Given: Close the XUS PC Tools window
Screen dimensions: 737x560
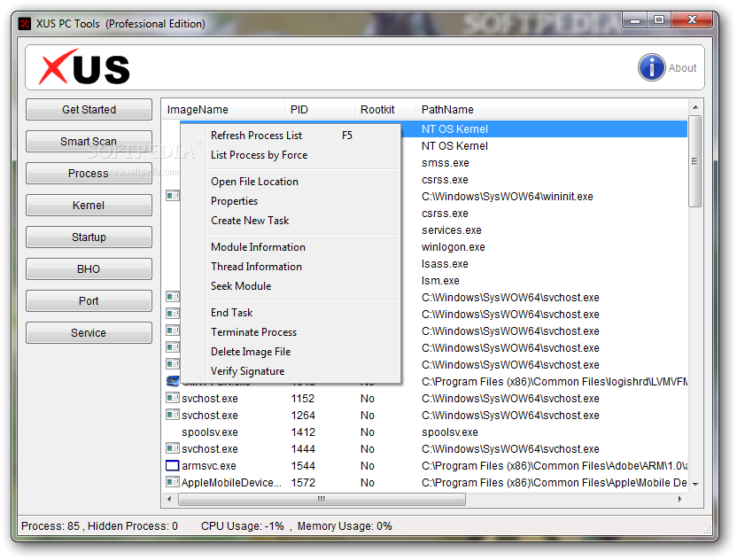Looking at the screenshot, I should tap(692, 19).
